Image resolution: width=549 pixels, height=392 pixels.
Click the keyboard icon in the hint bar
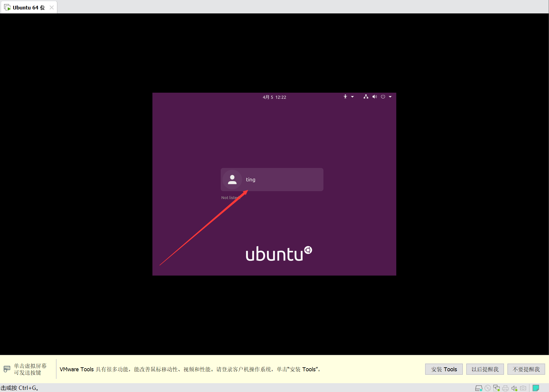point(7,369)
